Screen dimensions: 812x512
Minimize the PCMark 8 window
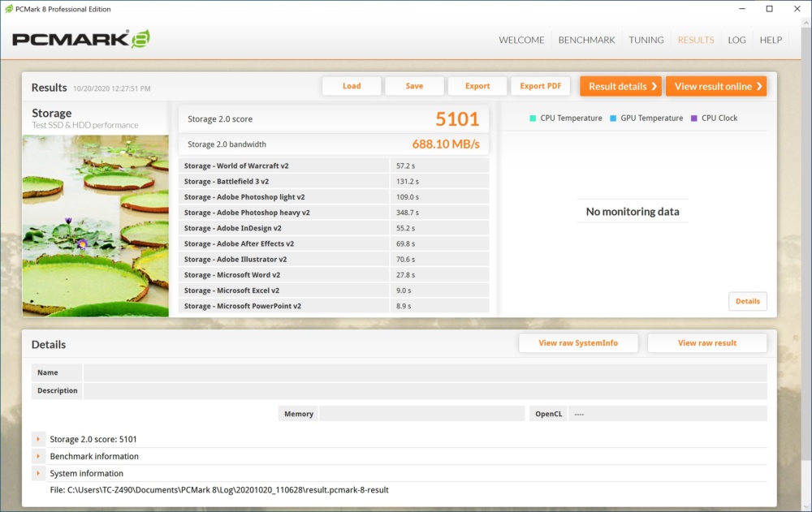(742, 9)
